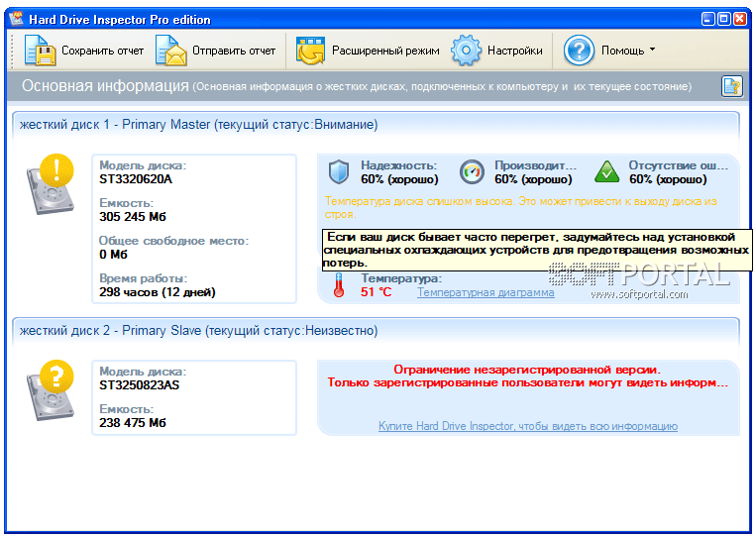This screenshot has width=756, height=538.
Task: Click the Help question mark icon
Action: click(579, 51)
